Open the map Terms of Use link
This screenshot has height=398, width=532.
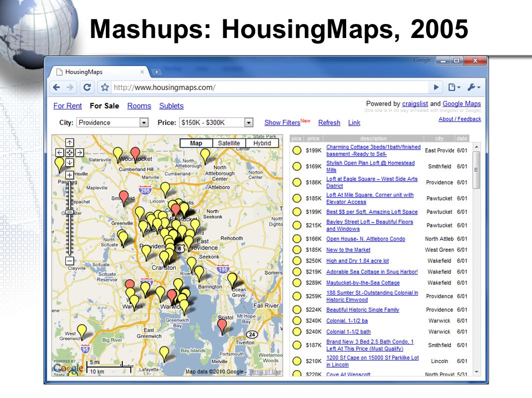pyautogui.click(x=265, y=371)
